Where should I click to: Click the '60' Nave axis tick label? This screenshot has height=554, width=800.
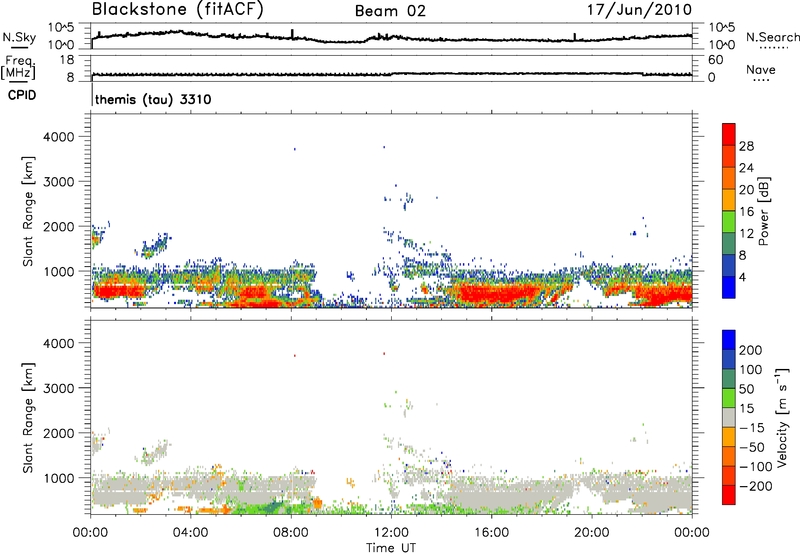click(715, 60)
